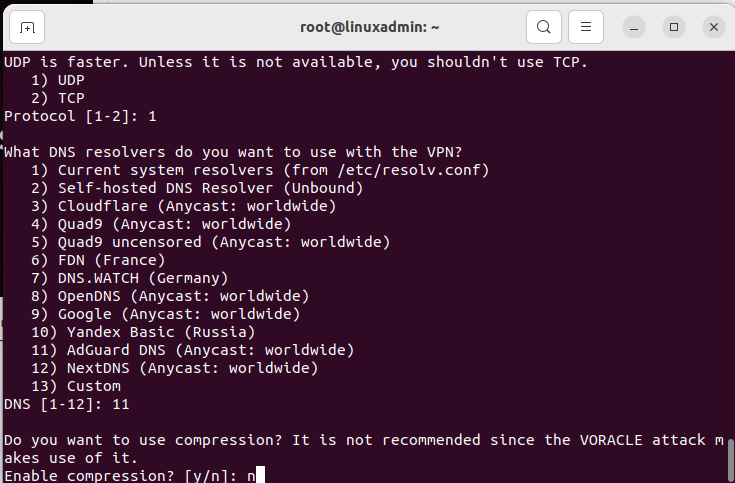Click the NextDNS option line
Screen dimensions: 735x483
(174, 368)
